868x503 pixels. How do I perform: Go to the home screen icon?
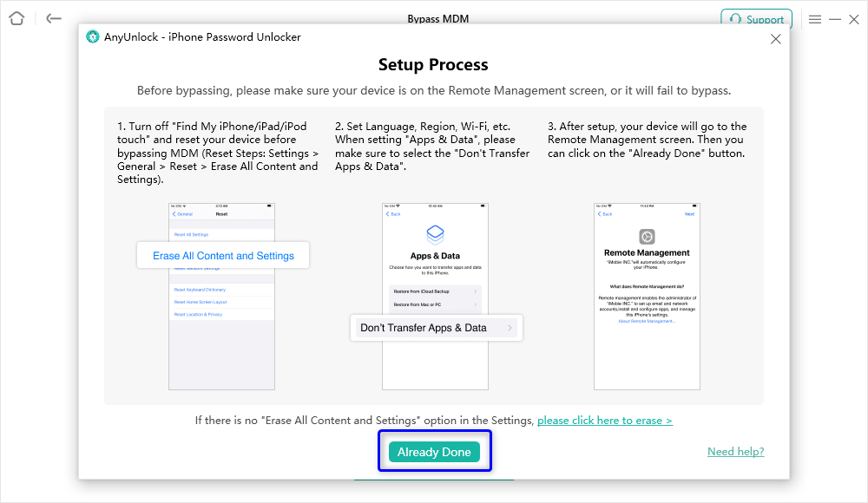pos(16,18)
